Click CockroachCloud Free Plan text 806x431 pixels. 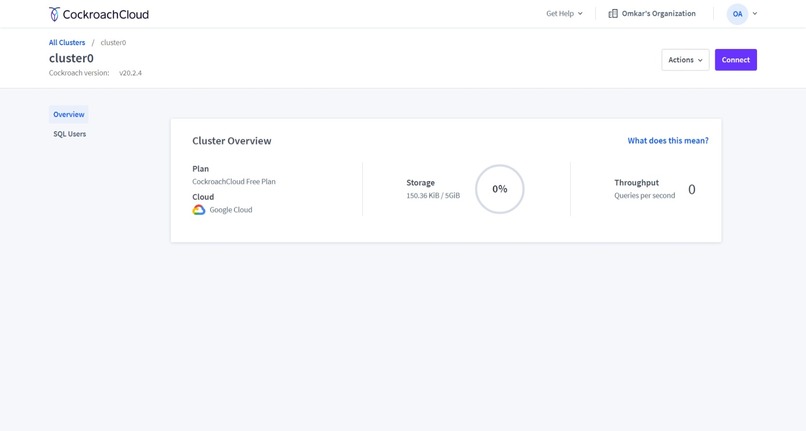[234, 182]
